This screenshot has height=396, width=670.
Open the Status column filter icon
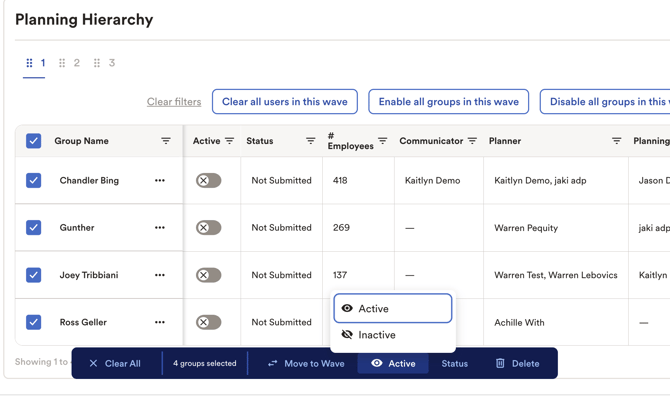(311, 141)
